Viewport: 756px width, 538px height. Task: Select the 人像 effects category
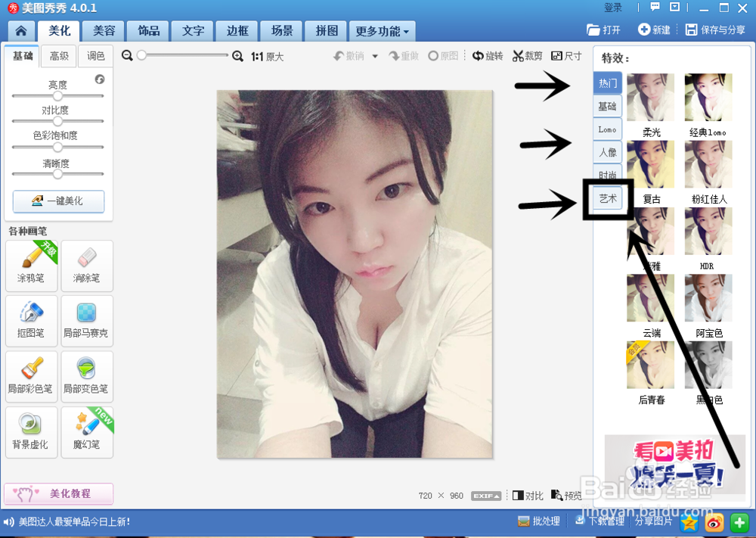click(x=608, y=153)
